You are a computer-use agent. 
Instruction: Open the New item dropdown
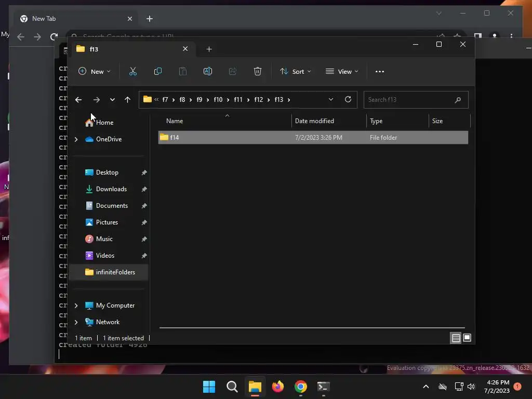pyautogui.click(x=95, y=72)
